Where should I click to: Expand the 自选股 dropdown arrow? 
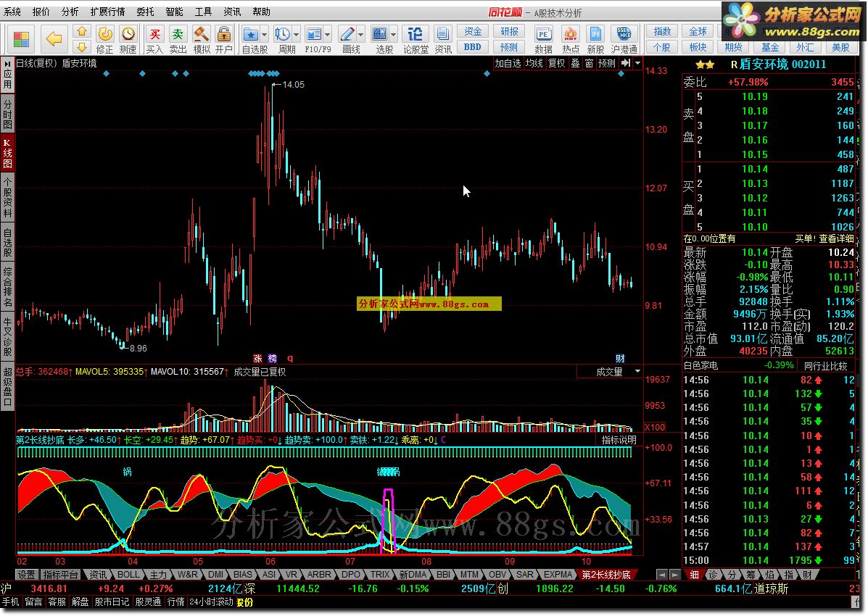(263, 35)
